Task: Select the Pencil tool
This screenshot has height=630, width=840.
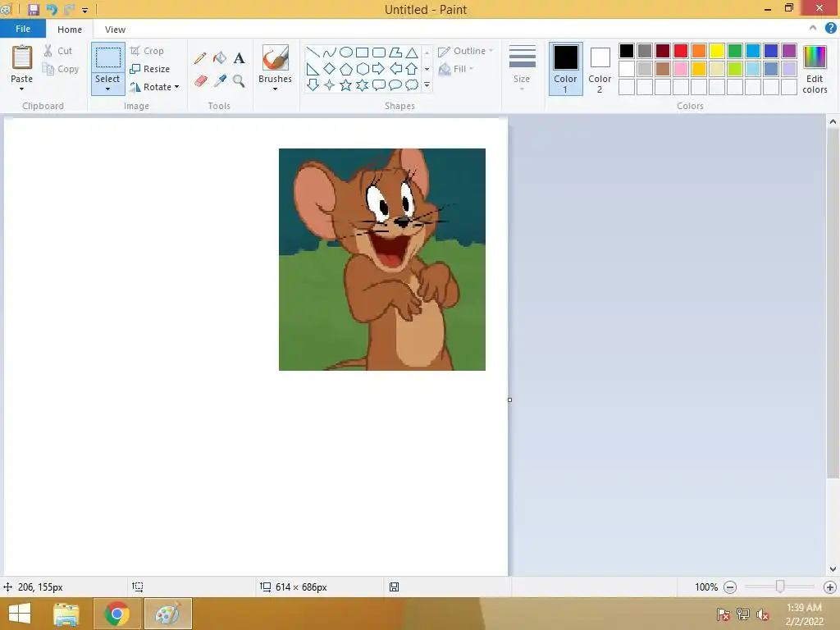Action: click(x=200, y=58)
